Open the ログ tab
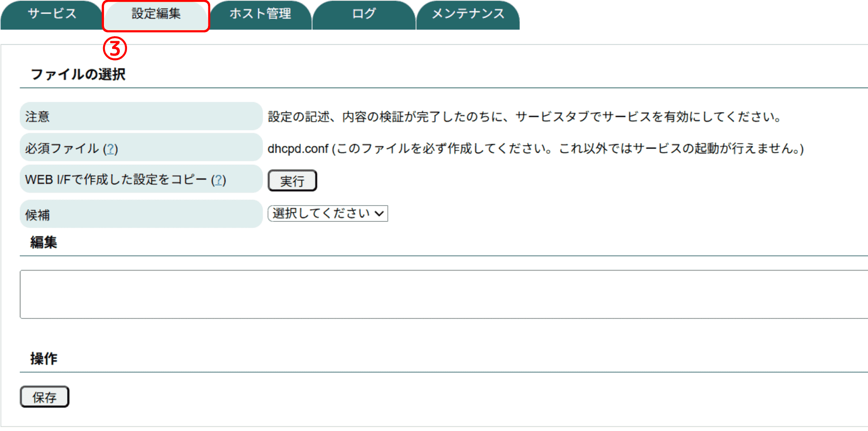 click(363, 14)
